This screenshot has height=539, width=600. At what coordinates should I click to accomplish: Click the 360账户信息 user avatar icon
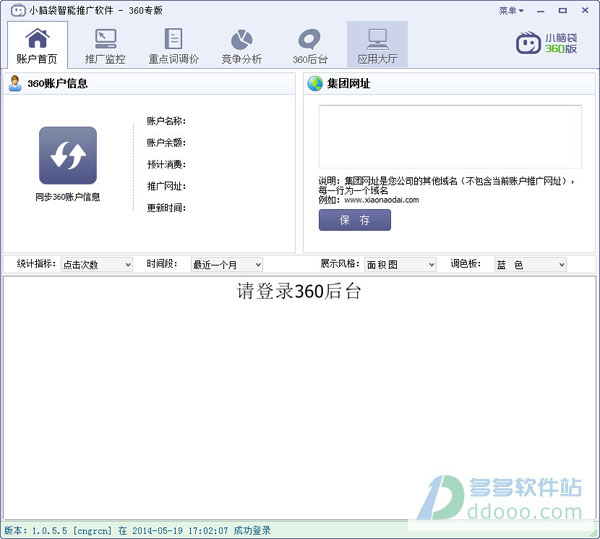point(15,83)
